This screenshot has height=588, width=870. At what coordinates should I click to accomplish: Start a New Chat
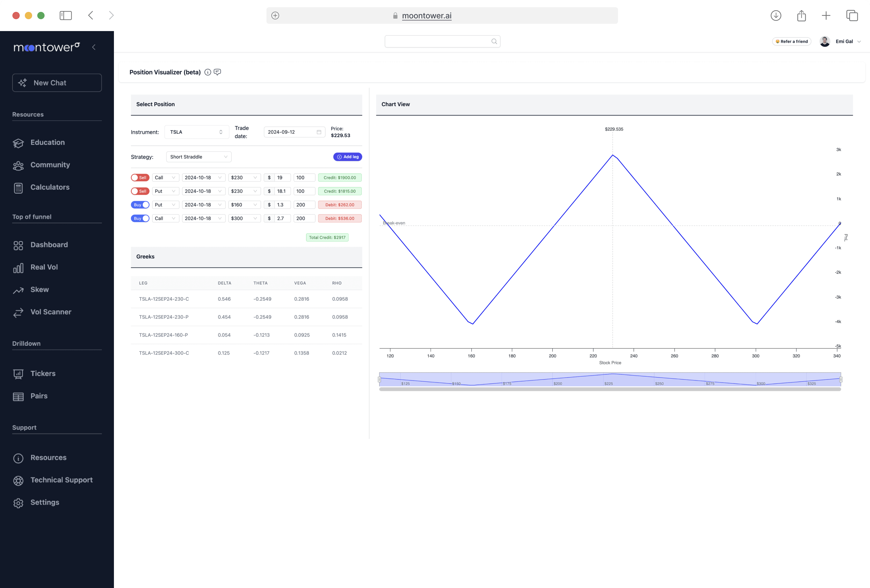point(57,83)
